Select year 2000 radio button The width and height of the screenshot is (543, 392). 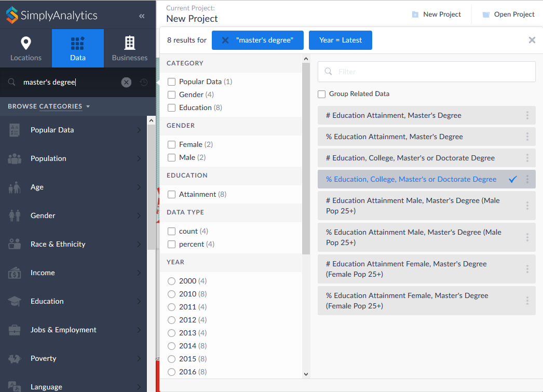point(171,281)
